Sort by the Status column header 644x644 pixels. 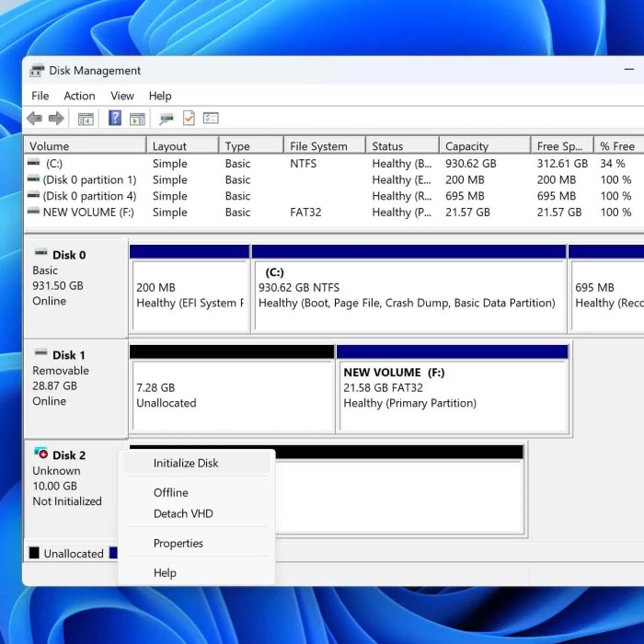click(x=402, y=146)
